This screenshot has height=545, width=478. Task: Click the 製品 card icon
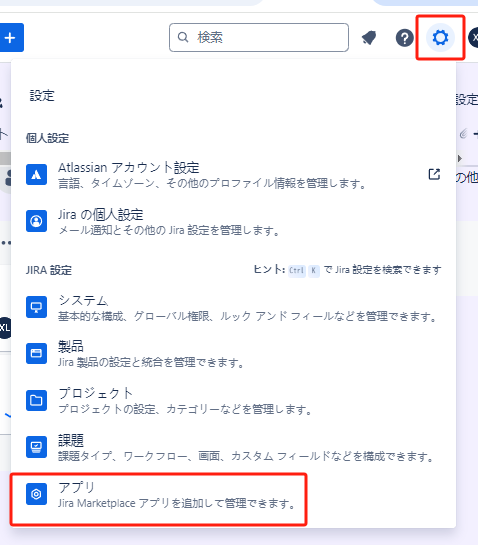[37, 353]
